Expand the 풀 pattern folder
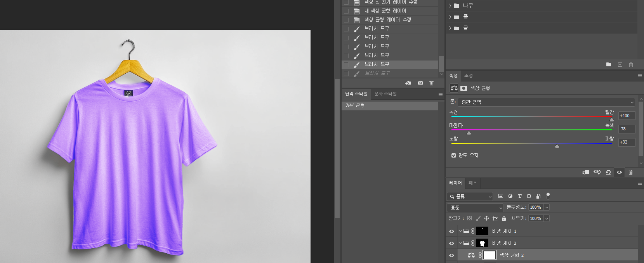Screen dimensions: 644x263 click(450, 17)
